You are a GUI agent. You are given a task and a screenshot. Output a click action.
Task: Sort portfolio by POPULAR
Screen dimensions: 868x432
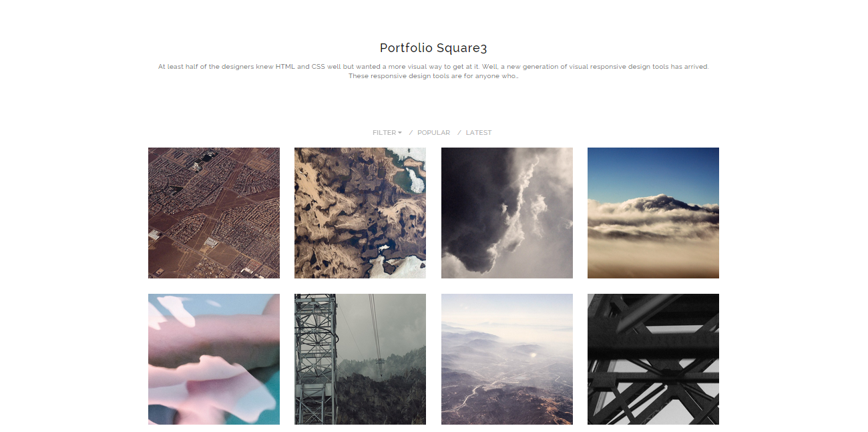pos(433,133)
